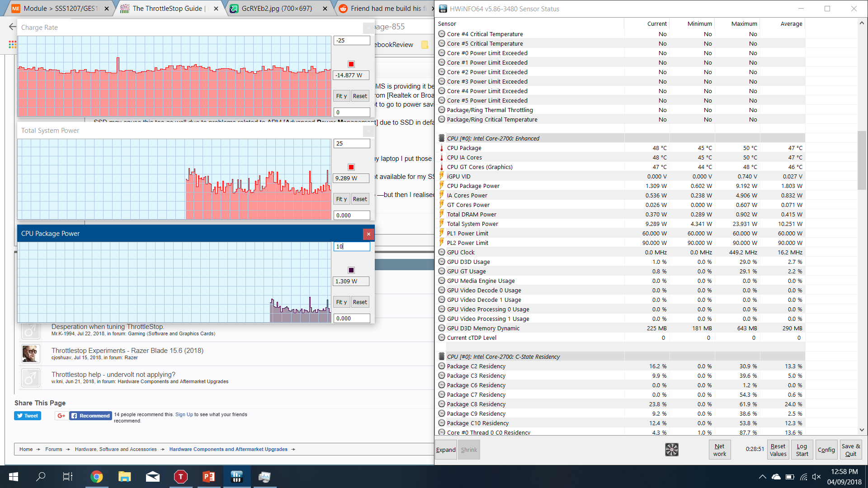Click the muted speaker volume tray icon
Screen dimensions: 868x488
coord(816,477)
